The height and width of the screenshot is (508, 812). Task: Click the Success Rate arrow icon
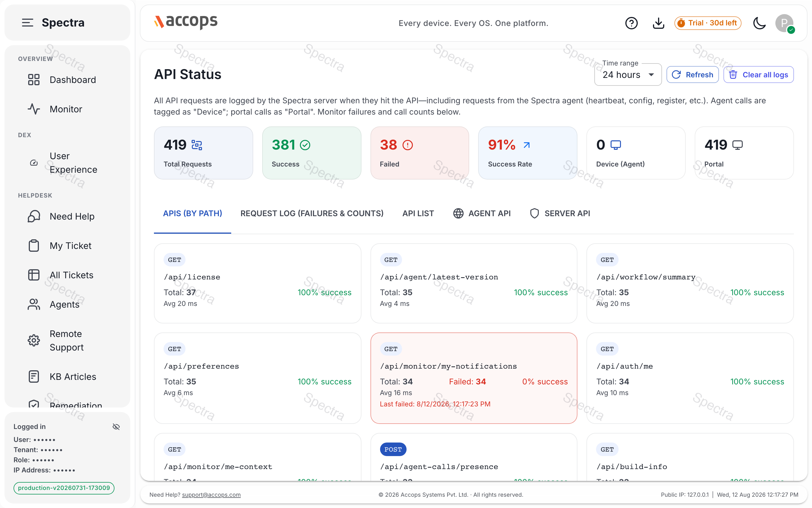coord(526,145)
